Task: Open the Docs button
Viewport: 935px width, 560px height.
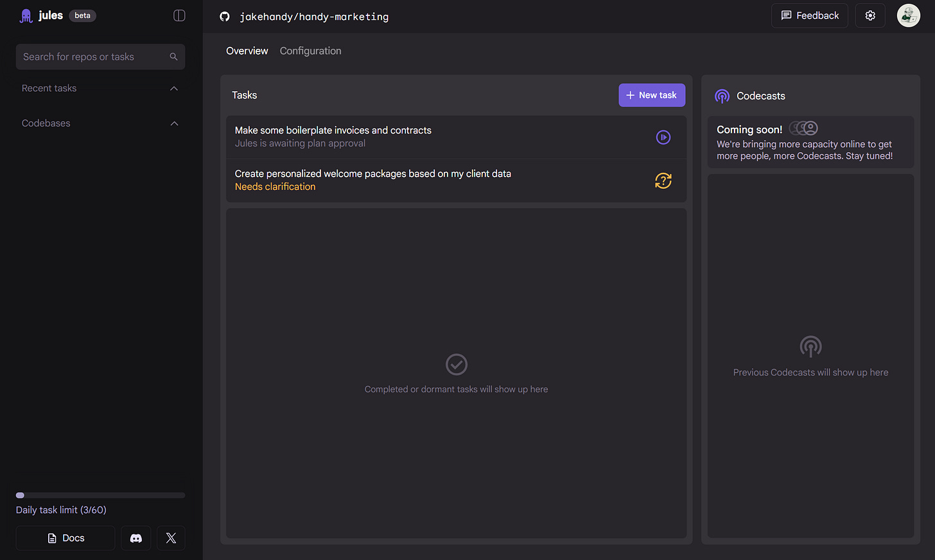Action: click(66, 538)
